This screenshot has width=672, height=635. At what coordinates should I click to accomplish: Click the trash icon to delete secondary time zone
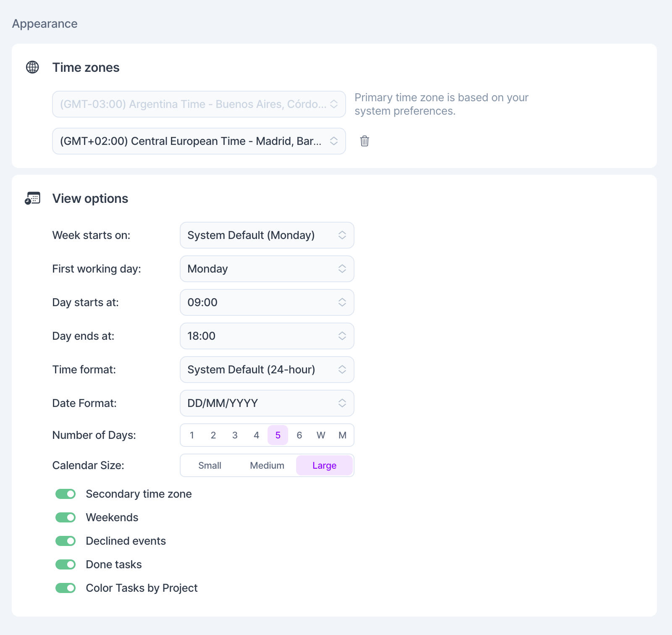pyautogui.click(x=365, y=141)
